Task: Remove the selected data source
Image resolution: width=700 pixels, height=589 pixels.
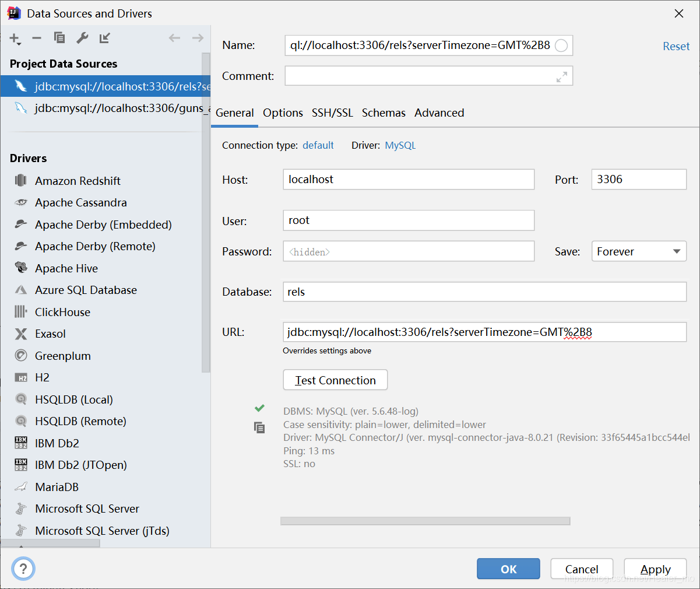Action: click(36, 37)
